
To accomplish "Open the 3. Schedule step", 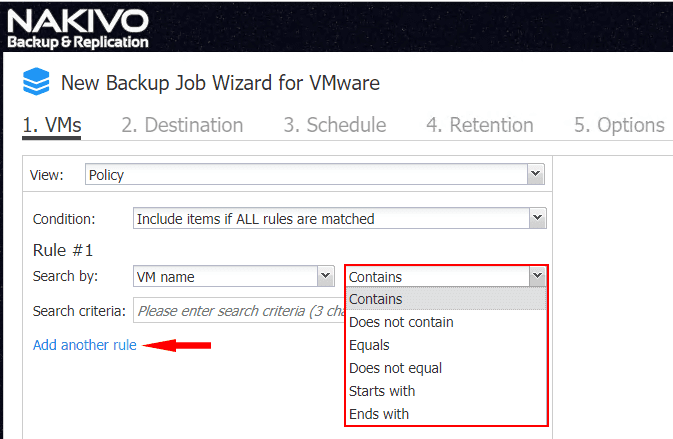I will (334, 125).
